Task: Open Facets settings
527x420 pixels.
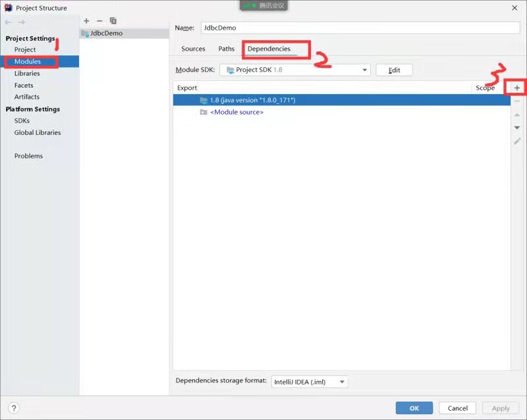Action: coord(24,86)
